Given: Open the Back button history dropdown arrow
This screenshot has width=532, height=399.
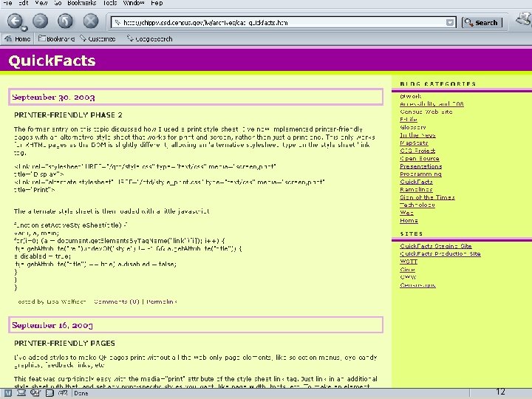Looking at the screenshot, I should click(24, 29).
